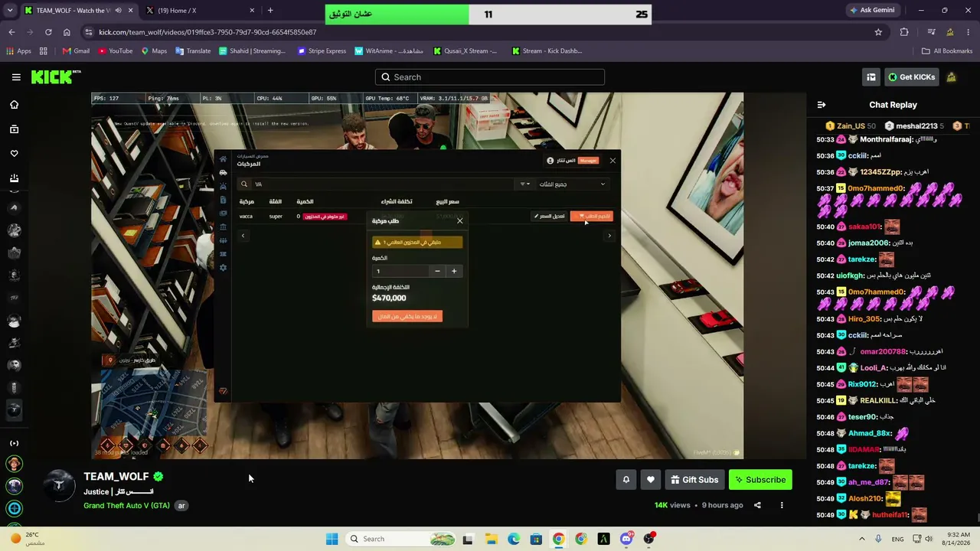The image size is (980, 551).
Task: Click the quantity input field in order dialog
Action: 400,271
